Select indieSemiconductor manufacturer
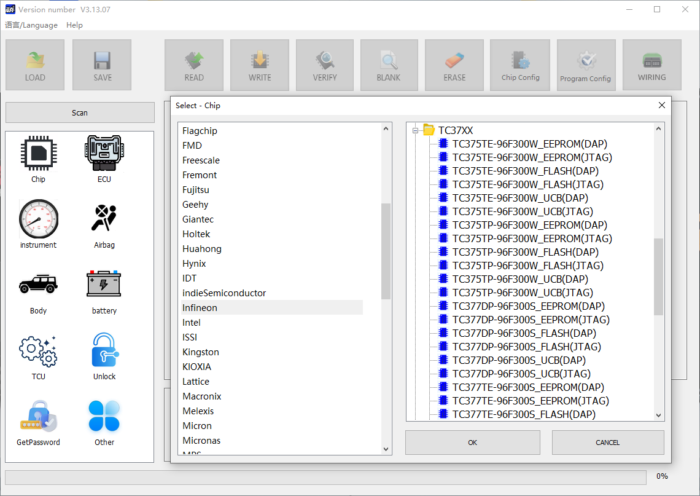Screen dimensions: 700x496 point(224,293)
